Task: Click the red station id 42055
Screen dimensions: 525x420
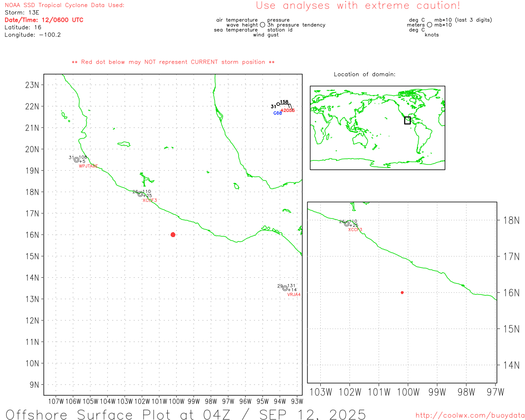Action: tap(288, 110)
